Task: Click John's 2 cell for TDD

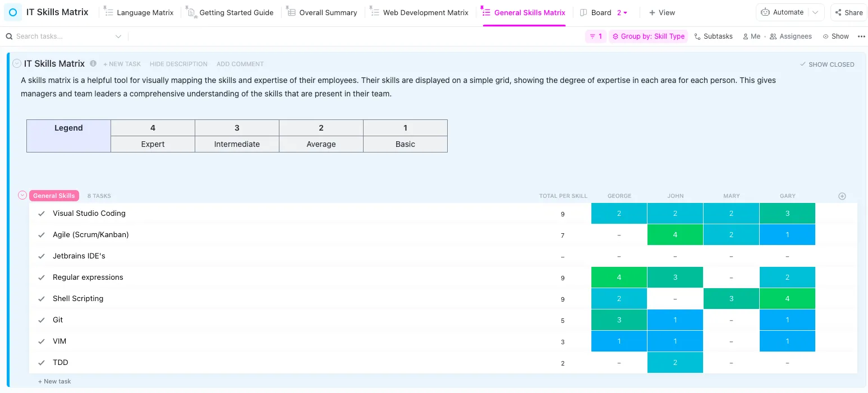Action: point(675,363)
